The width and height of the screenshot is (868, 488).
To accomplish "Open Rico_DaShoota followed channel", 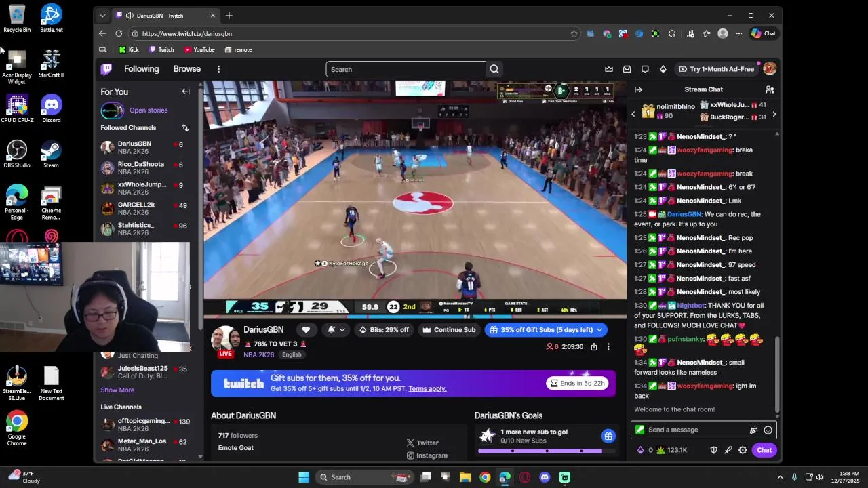I will 144,168.
